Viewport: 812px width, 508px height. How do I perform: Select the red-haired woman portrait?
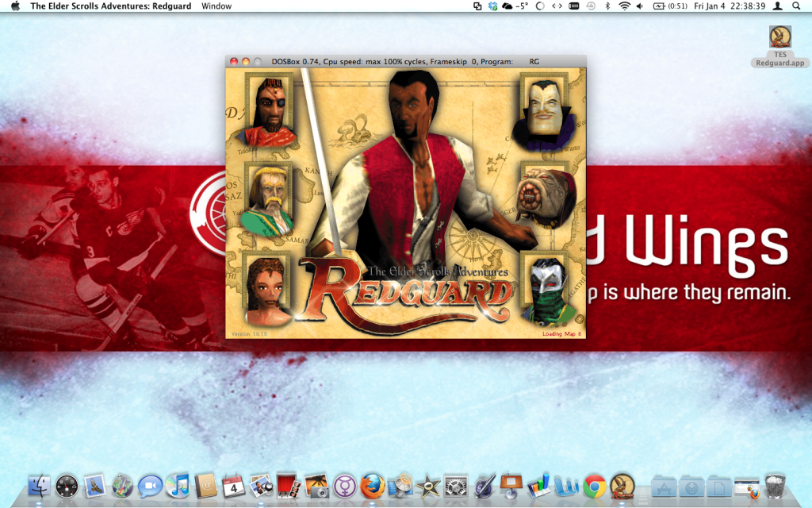coord(267,289)
